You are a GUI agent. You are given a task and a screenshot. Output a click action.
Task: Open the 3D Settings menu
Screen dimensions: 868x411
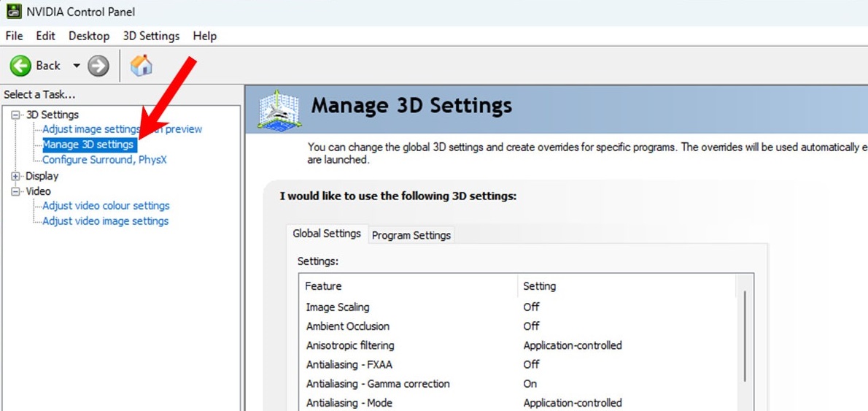[151, 36]
